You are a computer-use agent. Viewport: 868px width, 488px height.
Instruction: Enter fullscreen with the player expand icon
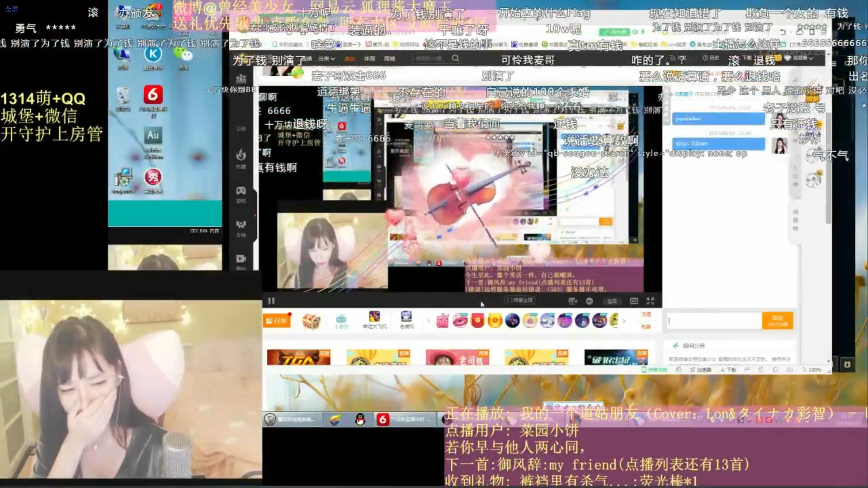click(650, 301)
